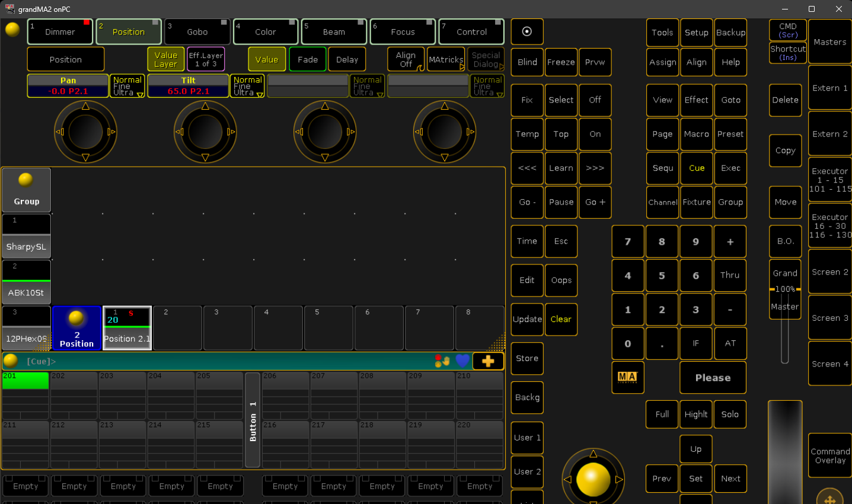Select the Beam preset type tab

point(334,31)
